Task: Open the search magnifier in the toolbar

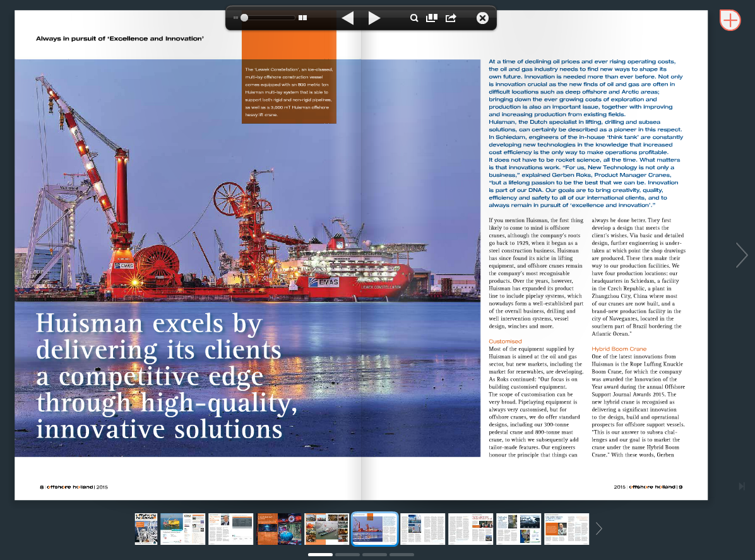Action: point(413,18)
